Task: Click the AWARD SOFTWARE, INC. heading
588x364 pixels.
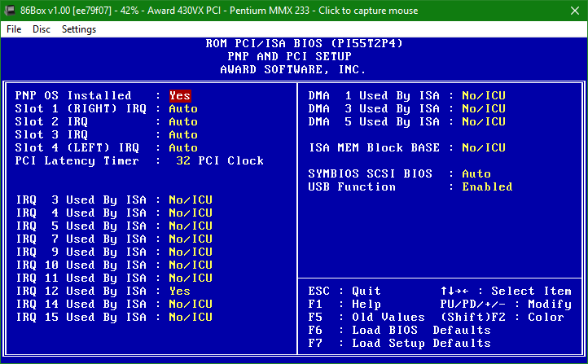Action: (293, 70)
